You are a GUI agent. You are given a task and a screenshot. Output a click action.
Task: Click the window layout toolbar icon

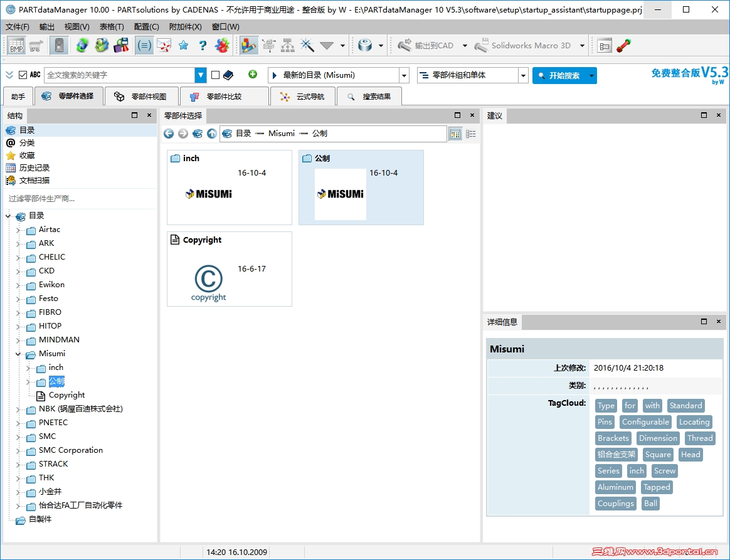pyautogui.click(x=605, y=46)
